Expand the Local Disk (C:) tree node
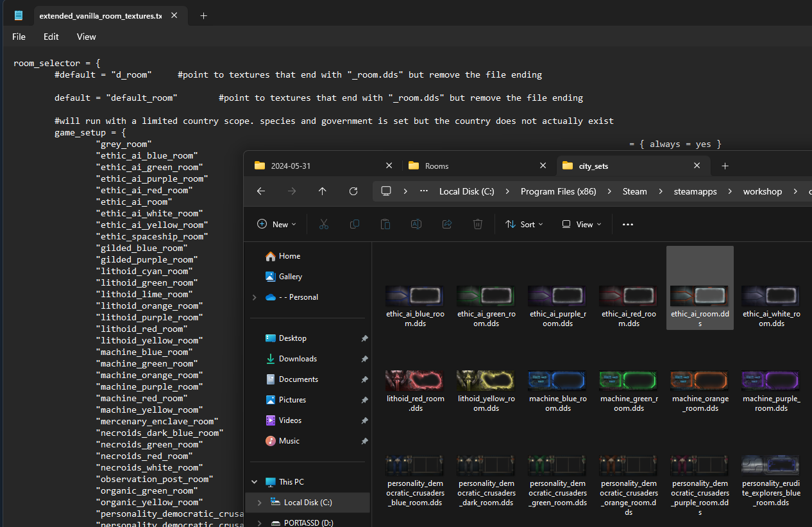The height and width of the screenshot is (527, 812). pyautogui.click(x=260, y=503)
